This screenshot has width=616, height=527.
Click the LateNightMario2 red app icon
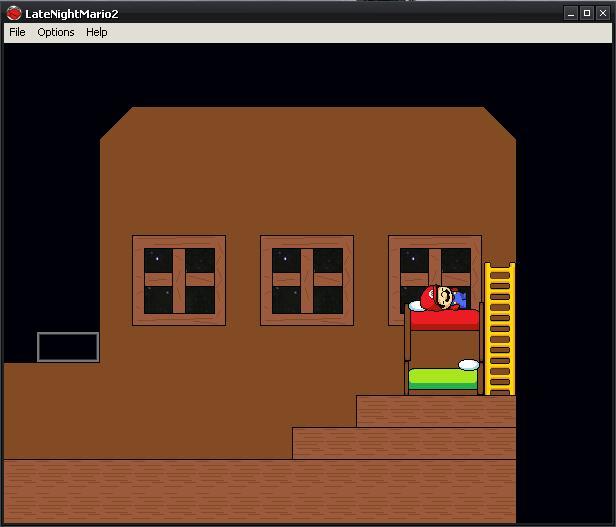14,13
